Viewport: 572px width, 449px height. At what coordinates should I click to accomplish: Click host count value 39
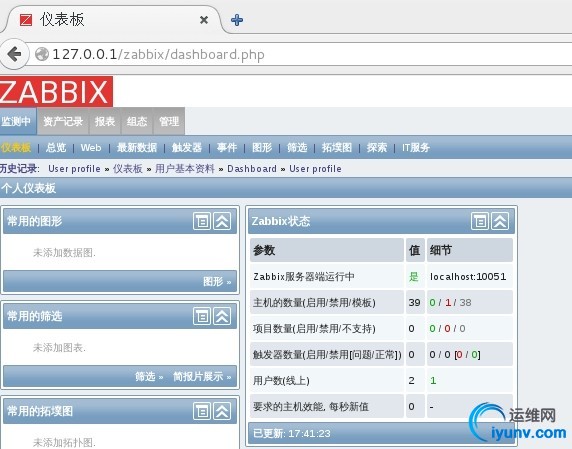pos(414,302)
